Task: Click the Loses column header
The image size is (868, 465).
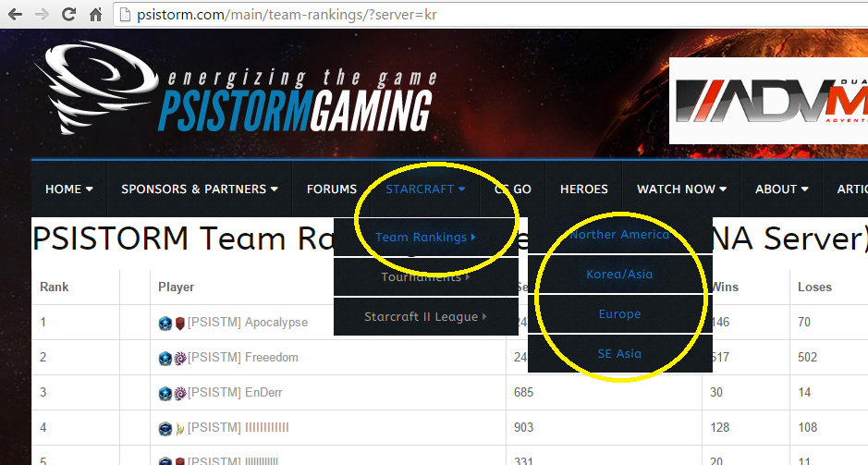Action: [814, 287]
